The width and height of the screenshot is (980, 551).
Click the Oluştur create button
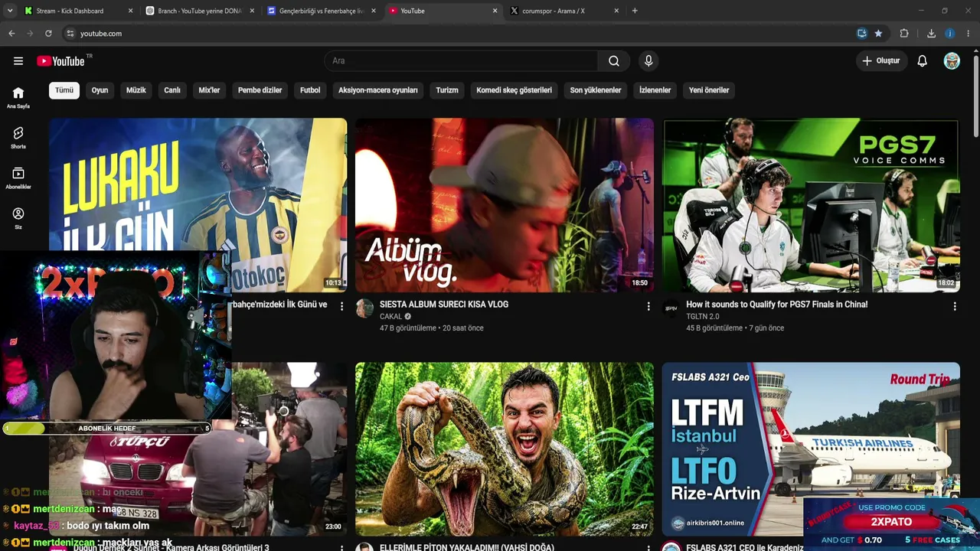tap(881, 61)
